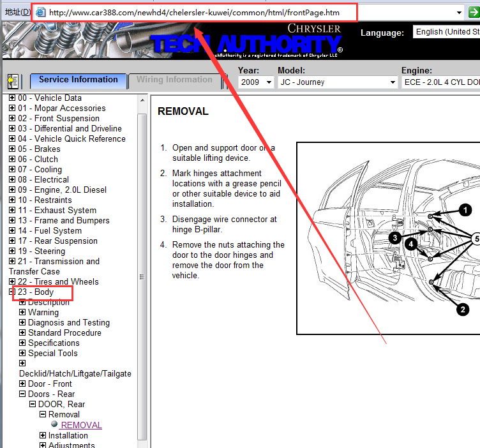
Task: Expand Special Tools node
Action: tap(22, 353)
